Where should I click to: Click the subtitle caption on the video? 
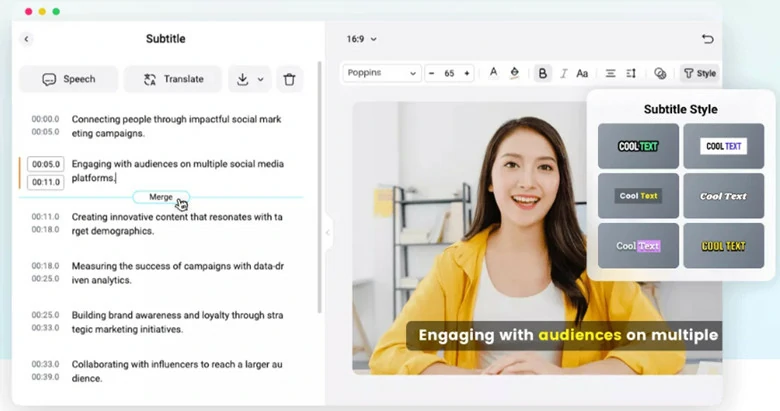[x=564, y=335]
